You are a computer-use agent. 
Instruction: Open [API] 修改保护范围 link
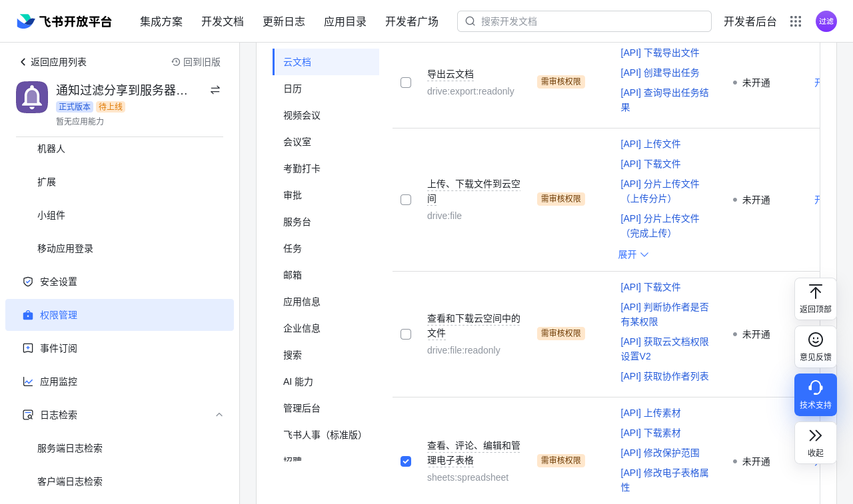tap(660, 453)
